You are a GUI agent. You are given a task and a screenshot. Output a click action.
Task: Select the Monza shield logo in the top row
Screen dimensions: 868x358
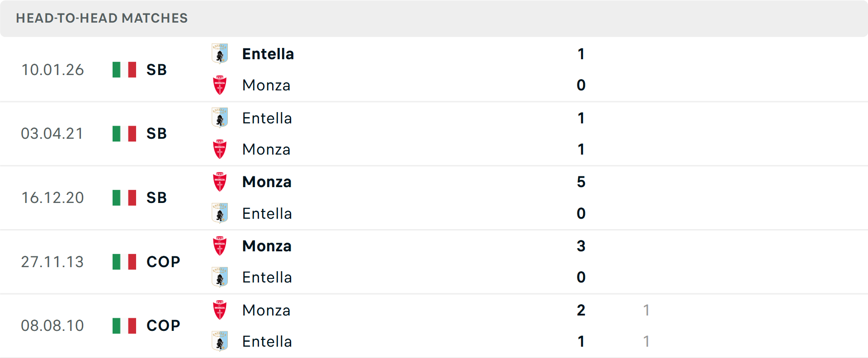point(220,85)
